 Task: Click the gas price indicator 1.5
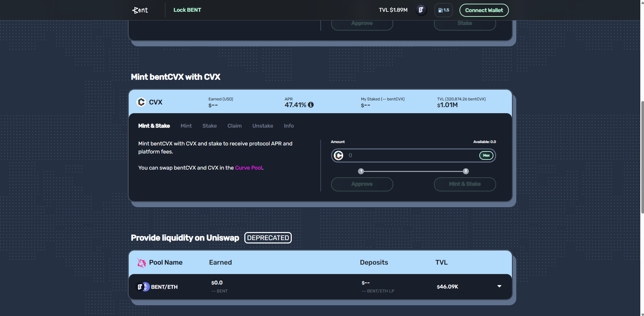[x=444, y=10]
